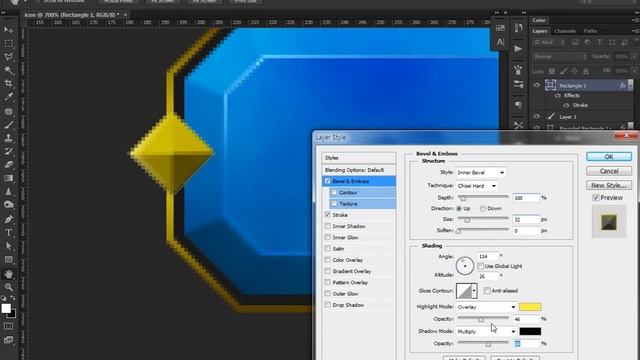Check Use Global Light
The height and width of the screenshot is (360, 640).
(x=480, y=266)
